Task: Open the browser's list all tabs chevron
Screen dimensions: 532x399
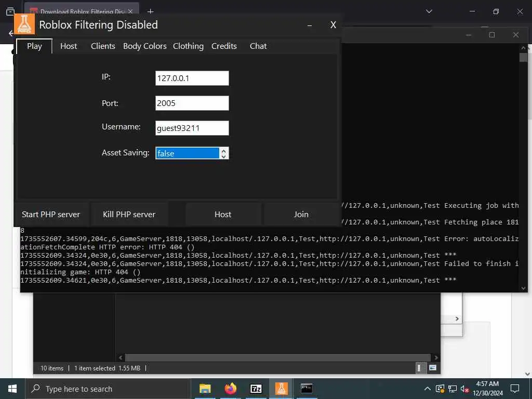Action: pos(429,11)
